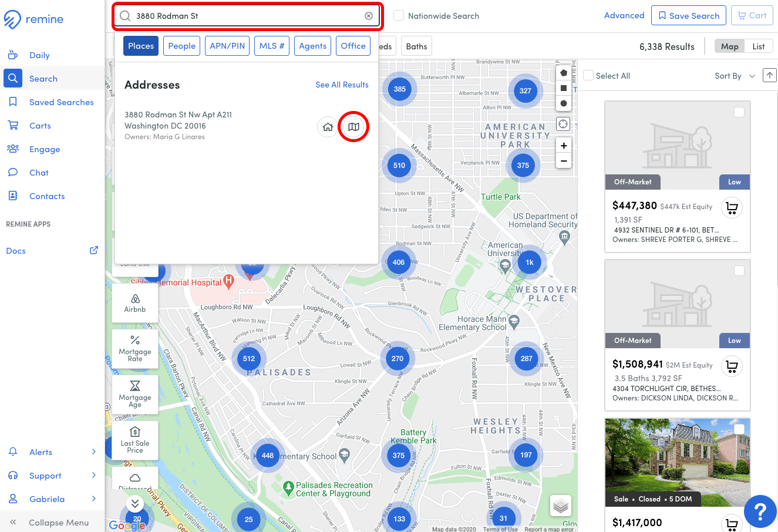Click See All Results link
The width and height of the screenshot is (778, 532).
point(342,85)
